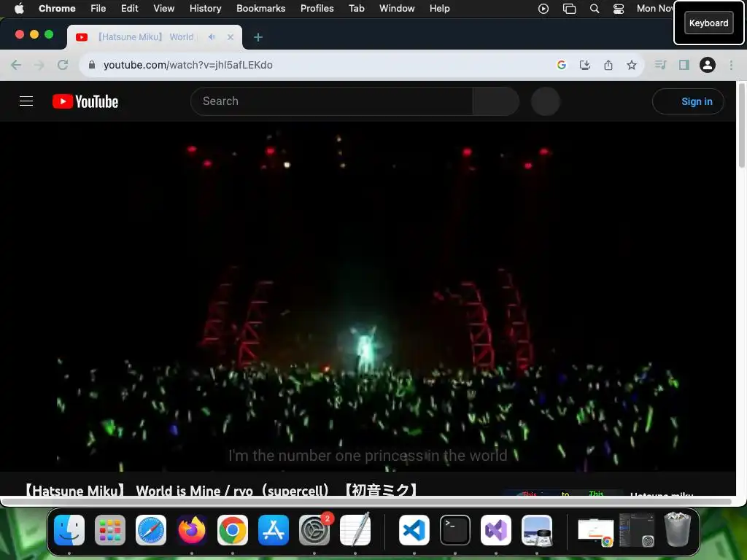Launch Visual Studio Code from Dock
Image resolution: width=747 pixels, height=560 pixels.
pyautogui.click(x=414, y=530)
